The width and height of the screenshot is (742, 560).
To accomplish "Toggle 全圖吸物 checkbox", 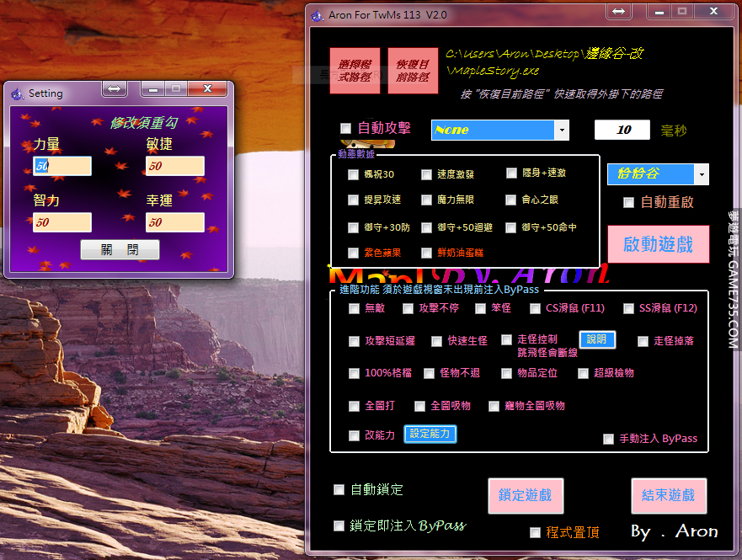I will pos(419,406).
